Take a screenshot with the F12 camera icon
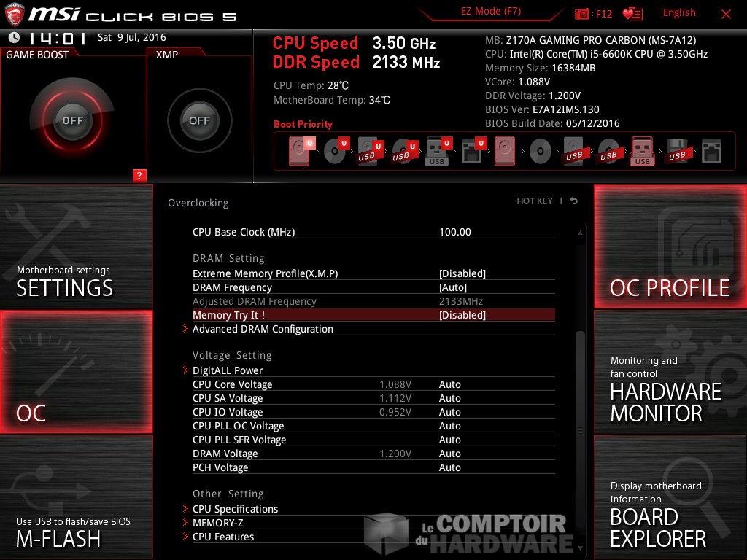The image size is (747, 560). pos(581,14)
